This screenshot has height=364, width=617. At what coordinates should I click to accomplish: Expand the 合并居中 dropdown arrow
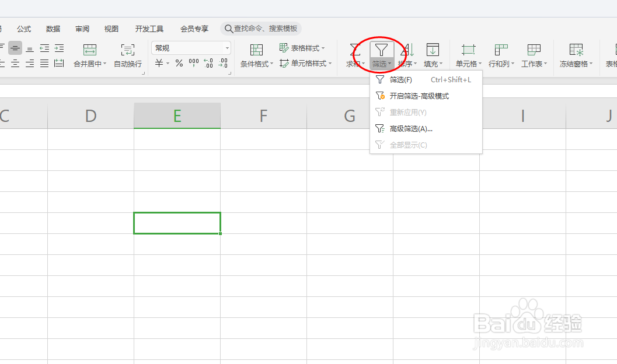pos(104,63)
